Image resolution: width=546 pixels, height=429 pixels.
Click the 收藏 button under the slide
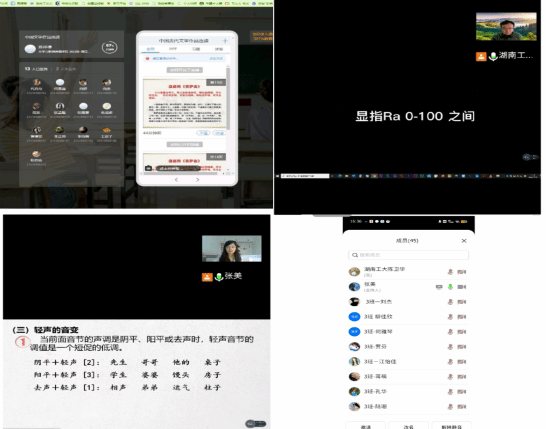[x=219, y=133]
